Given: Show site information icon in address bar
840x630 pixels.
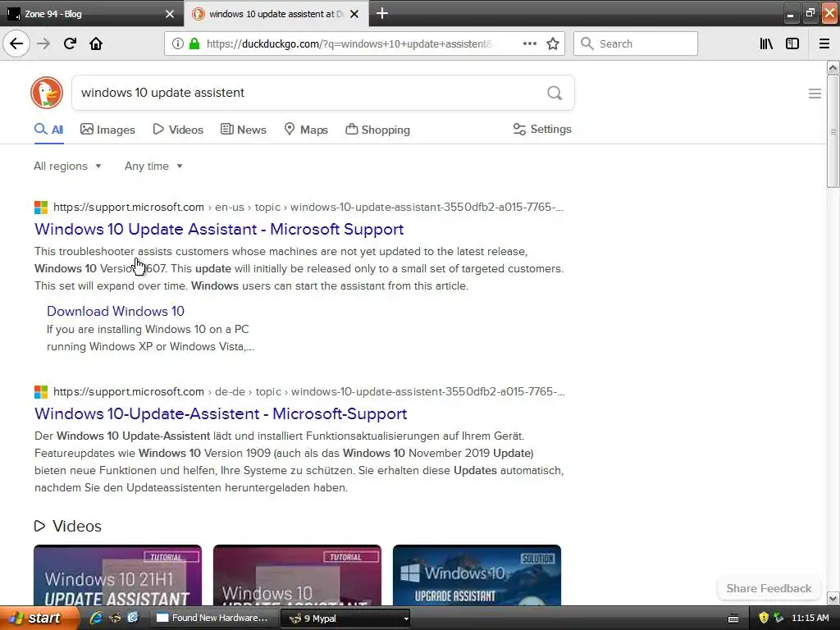Looking at the screenshot, I should [x=178, y=43].
